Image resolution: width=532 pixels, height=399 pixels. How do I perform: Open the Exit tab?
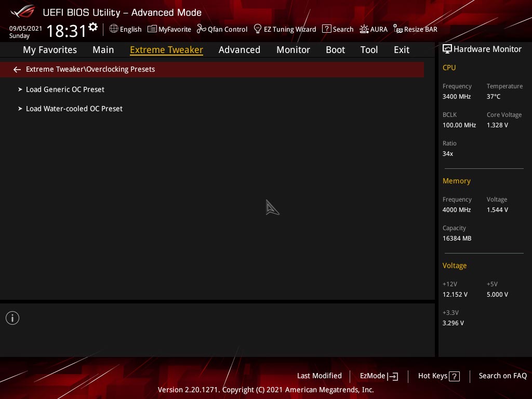pyautogui.click(x=402, y=50)
